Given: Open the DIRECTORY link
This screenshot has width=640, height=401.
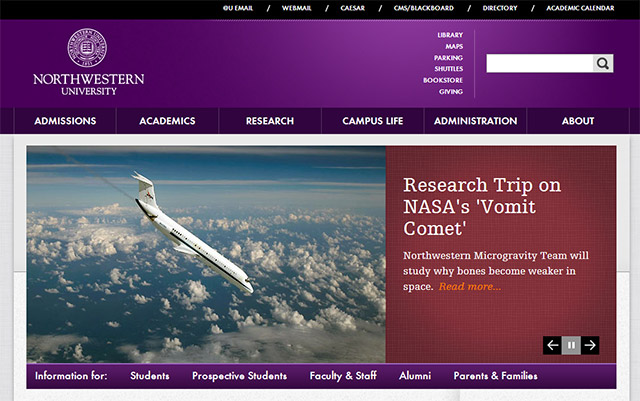Looking at the screenshot, I should 500,8.
